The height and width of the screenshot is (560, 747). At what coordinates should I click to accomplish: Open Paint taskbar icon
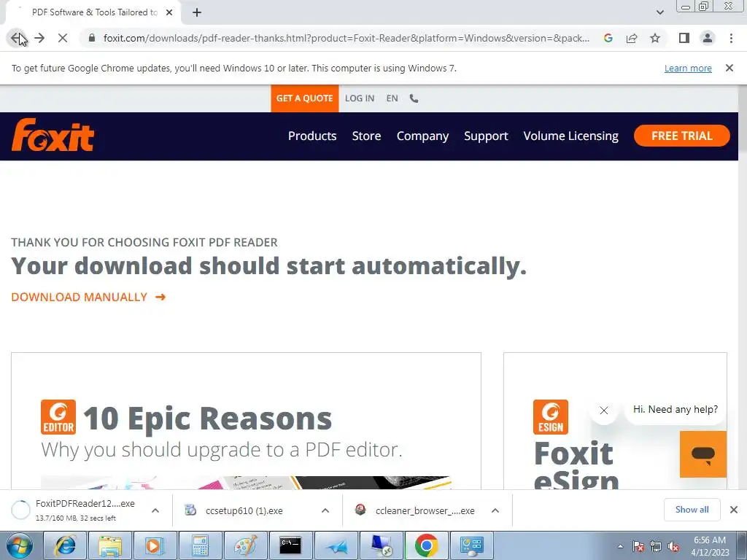click(245, 545)
